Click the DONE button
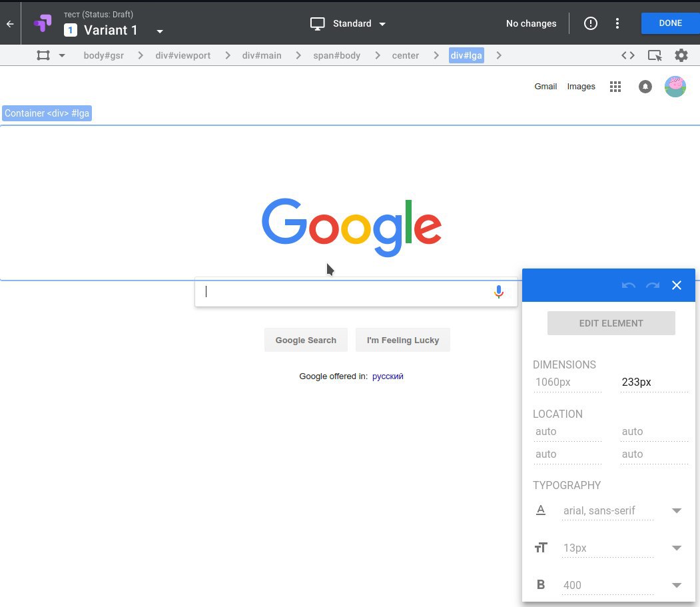This screenshot has height=607, width=700. coord(670,23)
